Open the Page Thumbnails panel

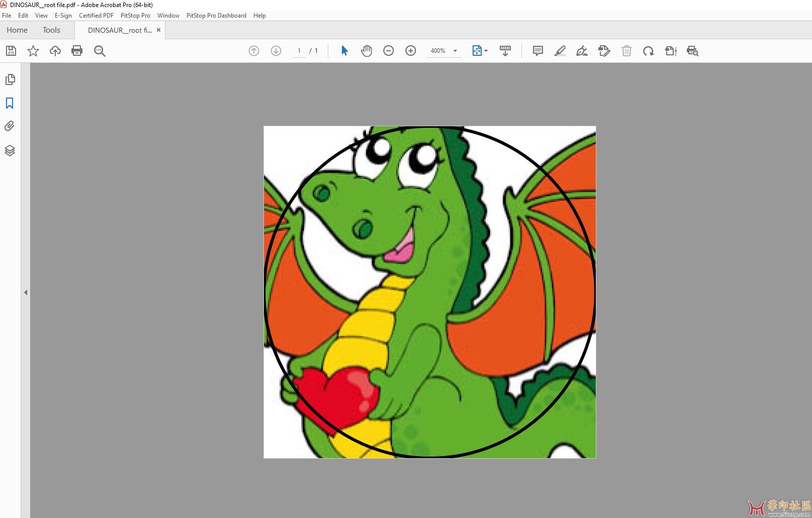tap(10, 79)
